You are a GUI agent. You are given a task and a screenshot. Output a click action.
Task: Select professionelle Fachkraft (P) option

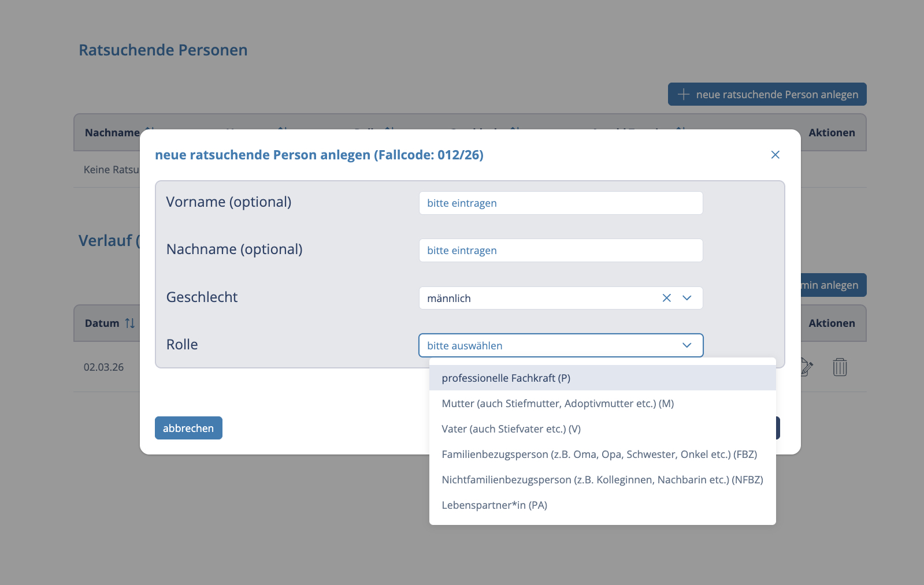pyautogui.click(x=506, y=378)
